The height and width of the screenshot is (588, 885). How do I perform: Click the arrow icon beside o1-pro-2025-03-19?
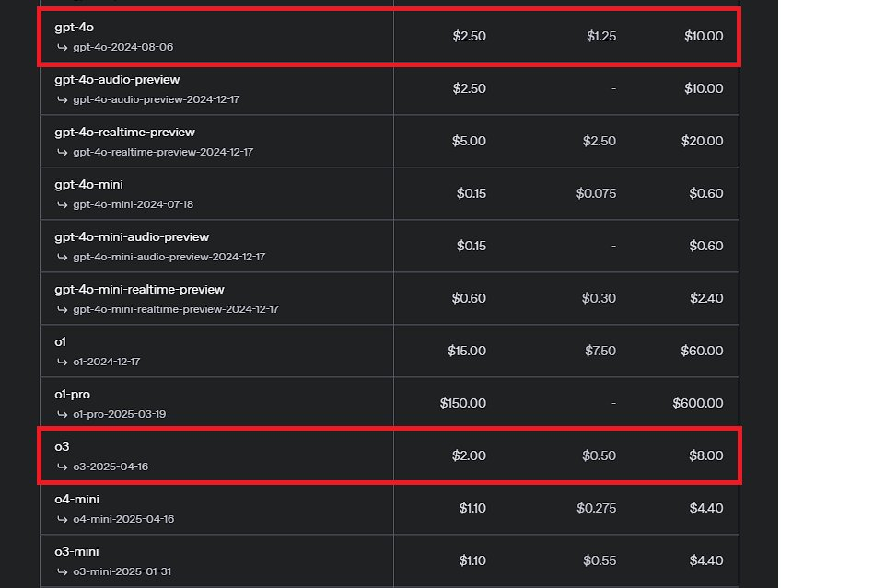point(62,414)
